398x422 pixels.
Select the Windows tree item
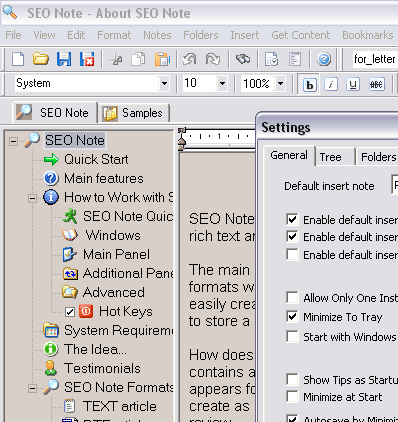click(113, 235)
